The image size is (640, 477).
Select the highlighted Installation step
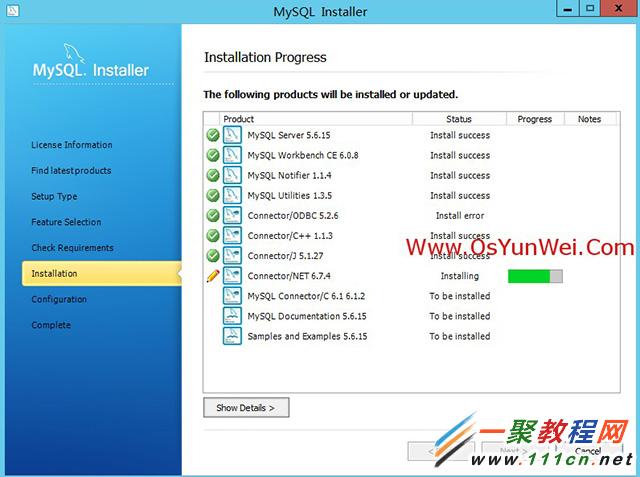click(102, 273)
